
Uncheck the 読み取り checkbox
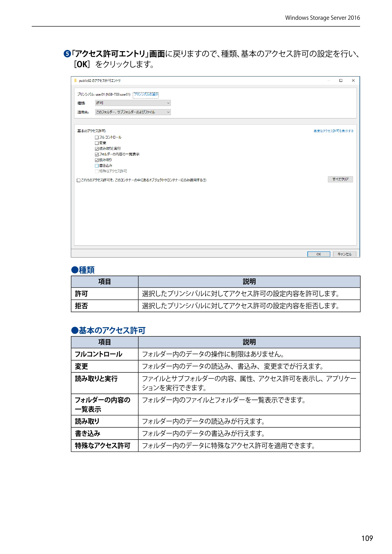[x=97, y=160]
